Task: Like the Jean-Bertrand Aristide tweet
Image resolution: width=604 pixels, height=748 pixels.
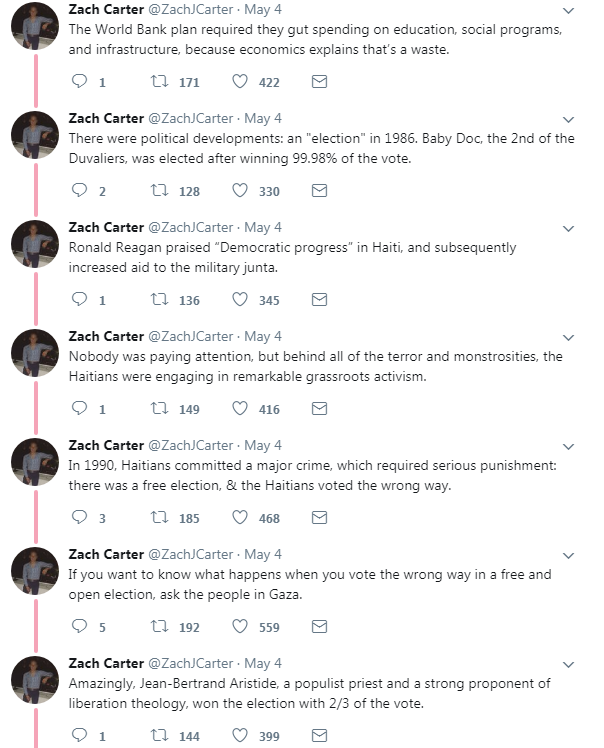Action: point(240,736)
